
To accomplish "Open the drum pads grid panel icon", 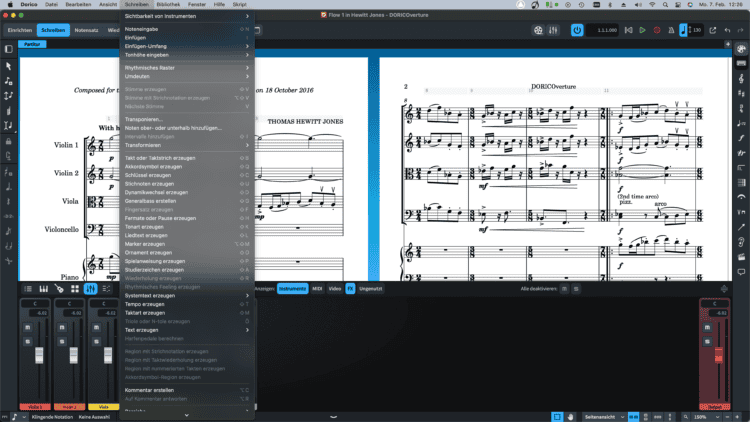I will [x=75, y=289].
